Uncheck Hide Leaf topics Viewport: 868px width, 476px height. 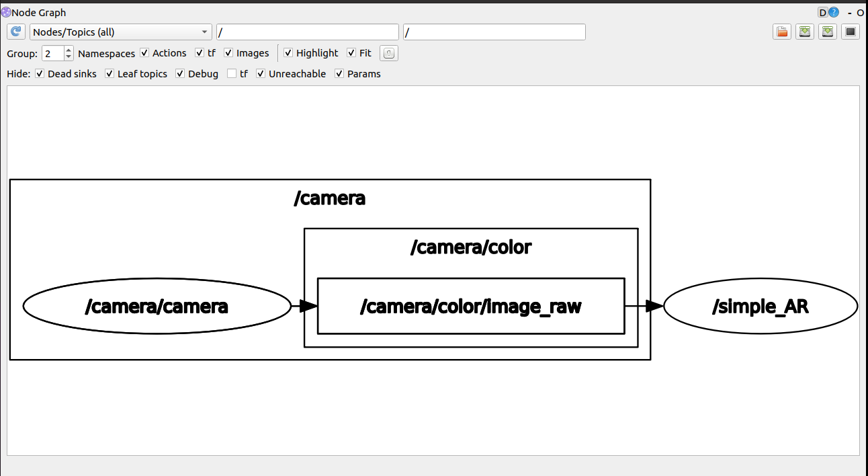(110, 74)
